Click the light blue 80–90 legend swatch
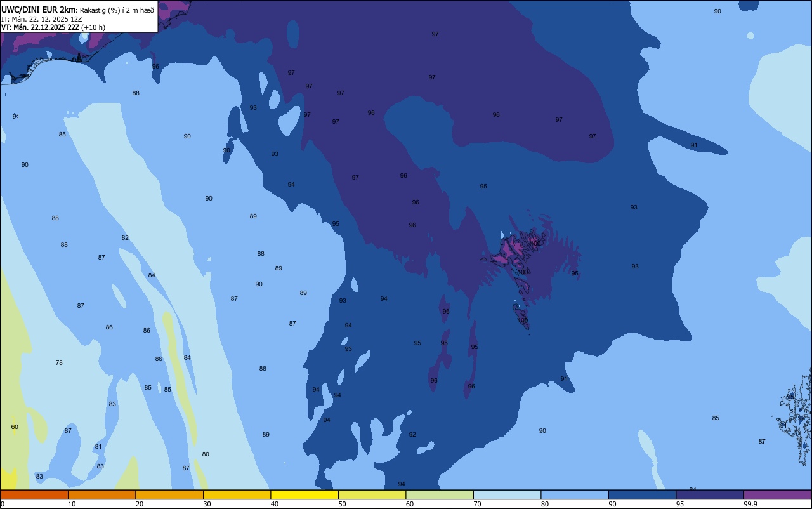Viewport: 812px width, 509px height. (575, 494)
